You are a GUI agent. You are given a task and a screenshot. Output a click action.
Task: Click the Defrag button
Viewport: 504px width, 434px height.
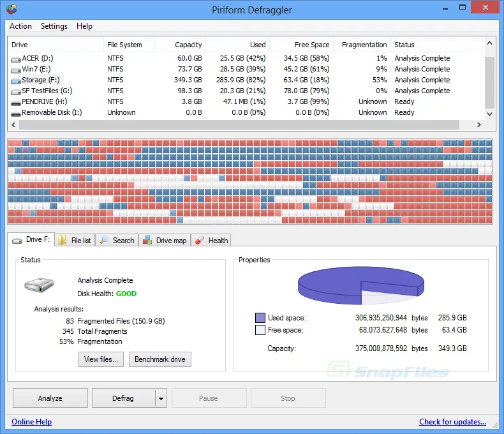tap(123, 398)
